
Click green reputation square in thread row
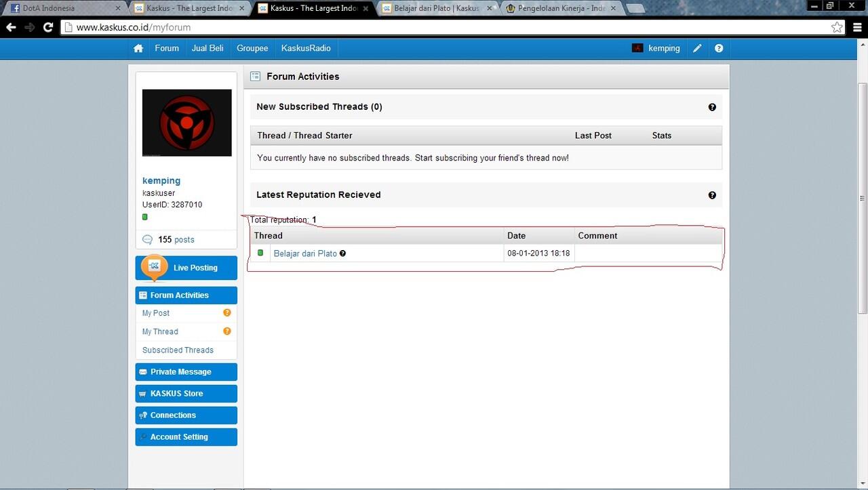click(260, 253)
